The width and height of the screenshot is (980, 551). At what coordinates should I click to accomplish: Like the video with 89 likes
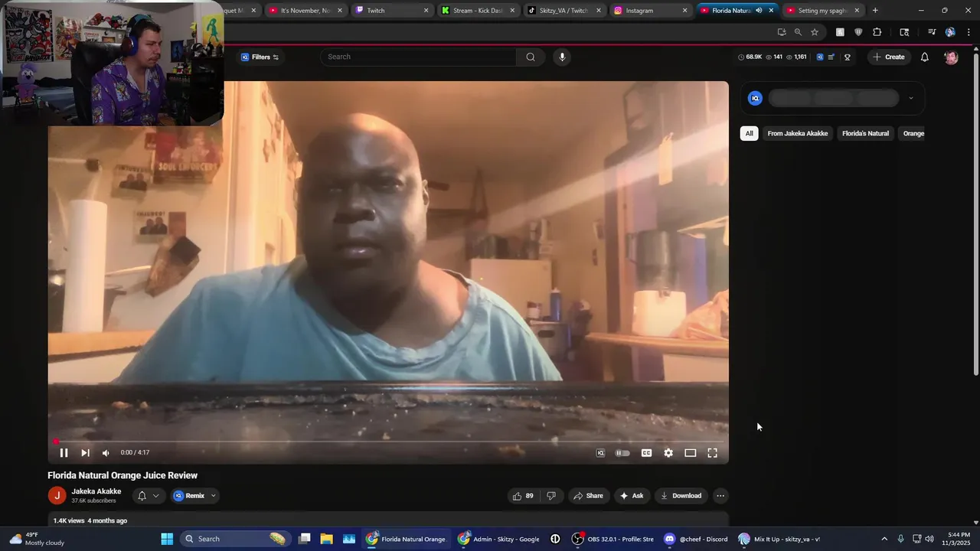coord(522,496)
